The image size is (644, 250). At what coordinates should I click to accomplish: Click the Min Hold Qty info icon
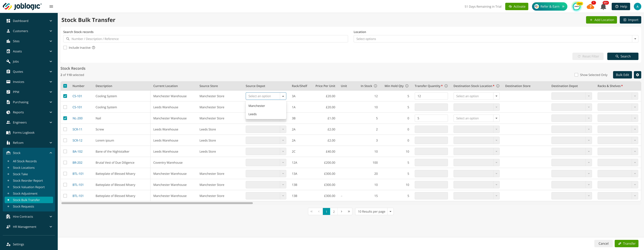point(407,86)
